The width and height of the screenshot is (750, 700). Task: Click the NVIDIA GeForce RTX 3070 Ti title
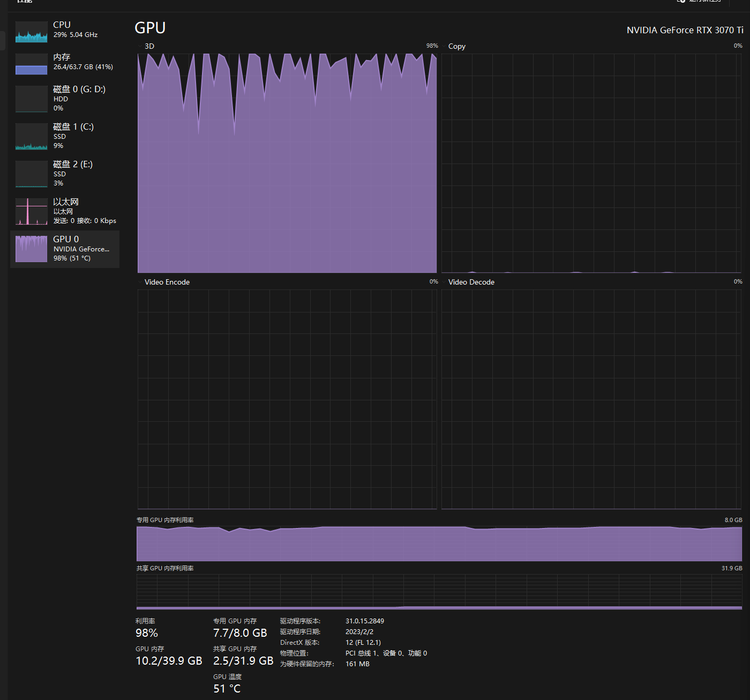685,30
